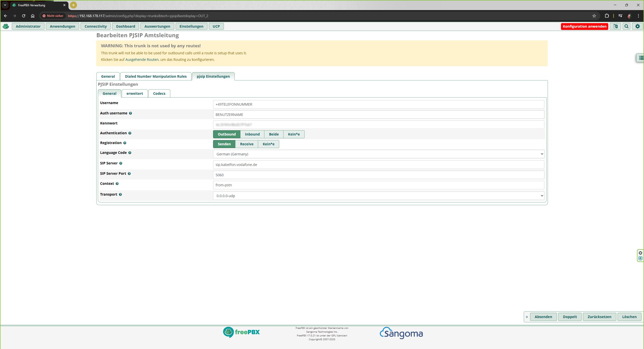The height and width of the screenshot is (349, 644).
Task: Switch to the Codecs tab
Action: coord(159,94)
